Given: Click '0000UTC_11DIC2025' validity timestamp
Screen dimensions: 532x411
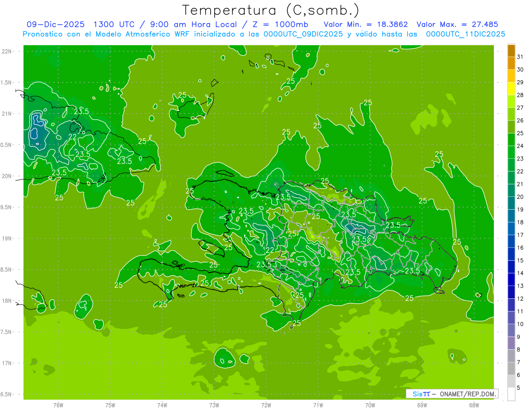Looking at the screenshot, I should pyautogui.click(x=465, y=34).
